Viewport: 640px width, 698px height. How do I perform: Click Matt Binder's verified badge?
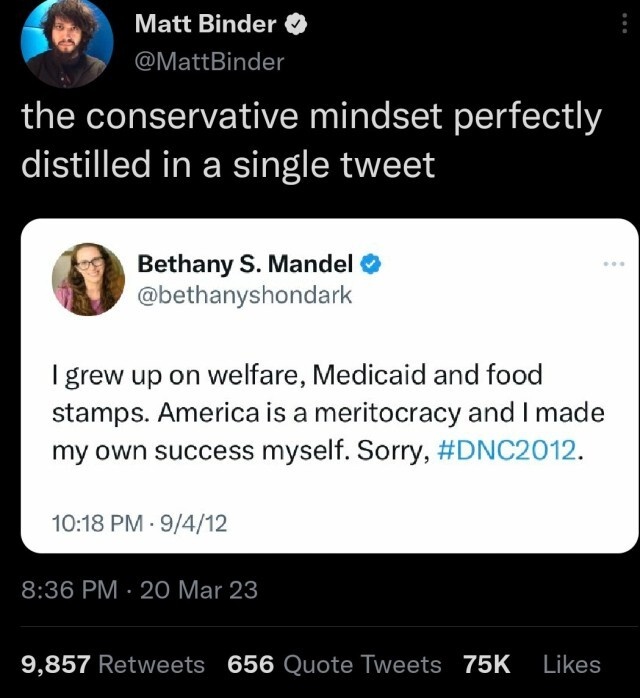296,24
